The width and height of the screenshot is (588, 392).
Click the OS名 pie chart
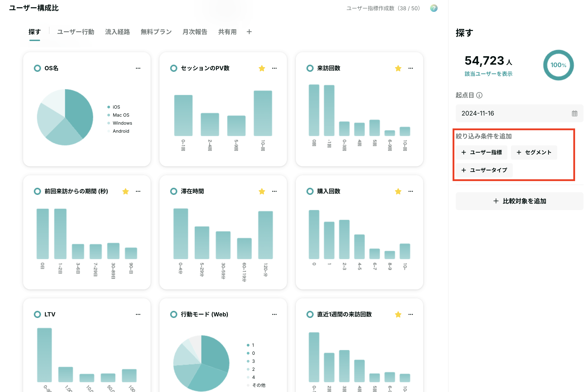pyautogui.click(x=65, y=117)
